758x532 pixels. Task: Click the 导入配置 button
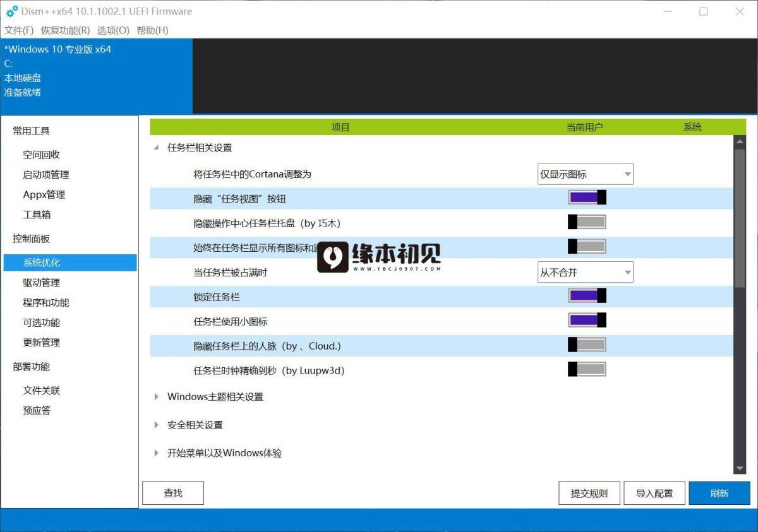click(x=654, y=494)
